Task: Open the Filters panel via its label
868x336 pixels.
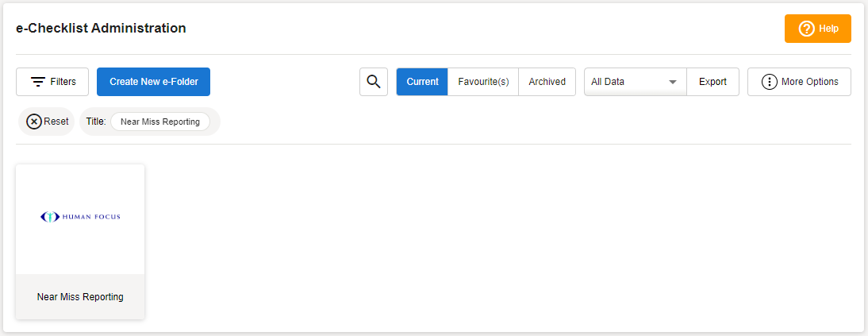Action: coord(63,82)
